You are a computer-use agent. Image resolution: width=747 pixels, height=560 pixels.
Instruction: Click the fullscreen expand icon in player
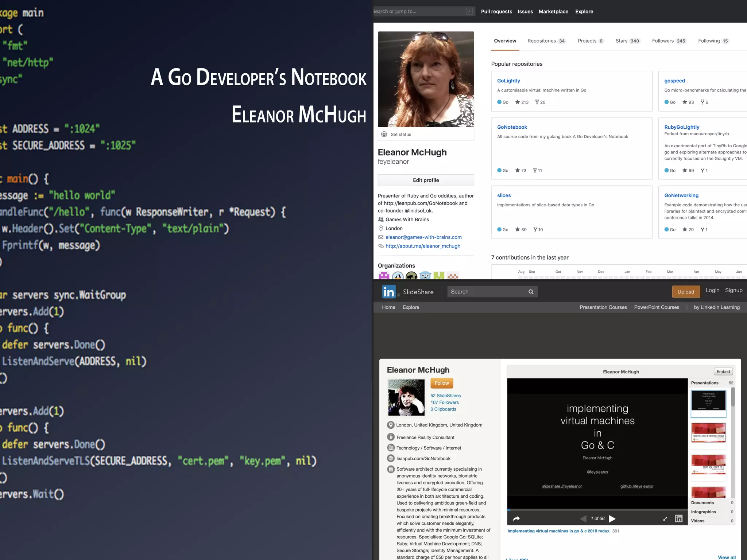(665, 519)
